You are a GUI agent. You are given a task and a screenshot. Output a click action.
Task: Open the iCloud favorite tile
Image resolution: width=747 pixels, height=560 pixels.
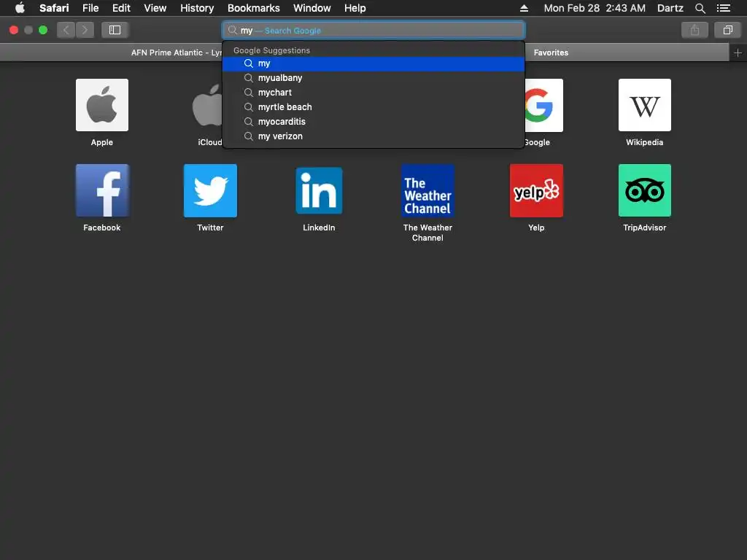pos(208,105)
